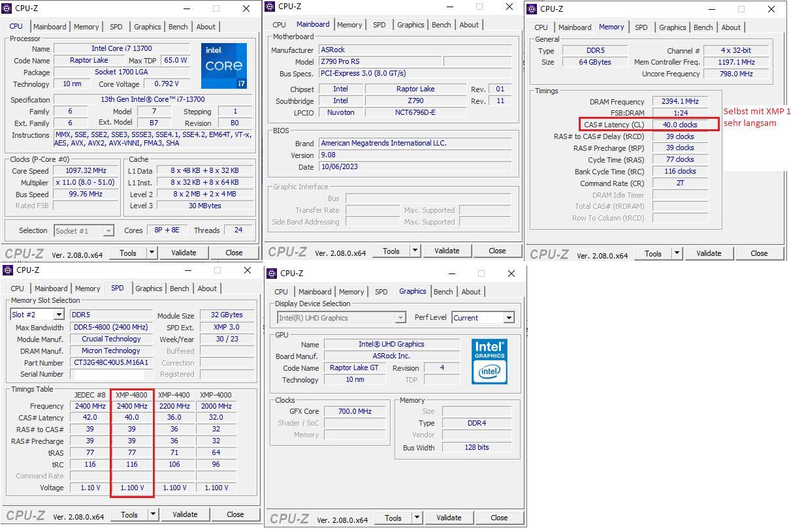Switch to Memory tab in Graphics window
This screenshot has width=791, height=532.
click(351, 292)
